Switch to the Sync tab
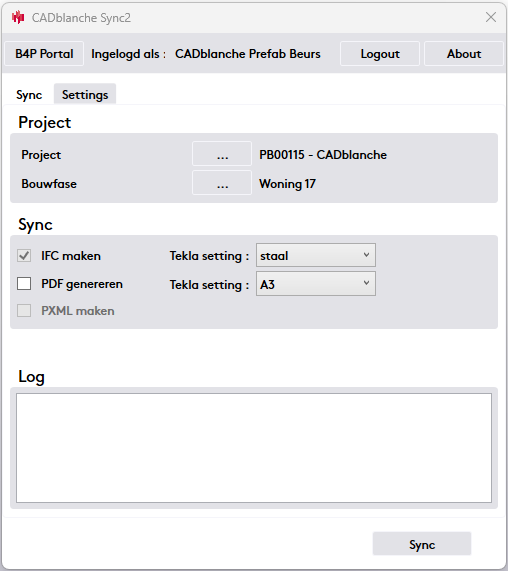This screenshot has width=508, height=571. 29,95
